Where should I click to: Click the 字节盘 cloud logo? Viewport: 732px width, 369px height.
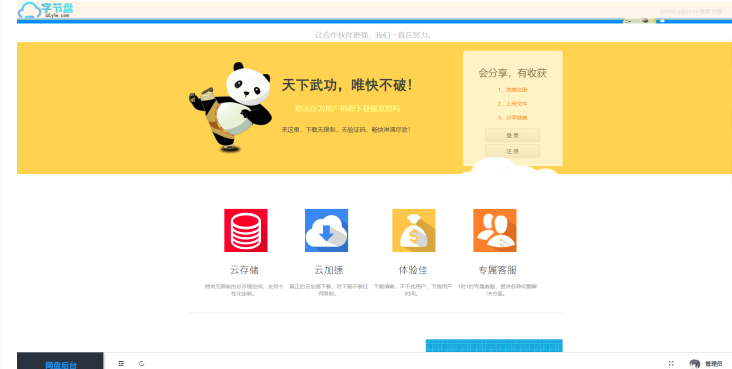click(x=46, y=10)
